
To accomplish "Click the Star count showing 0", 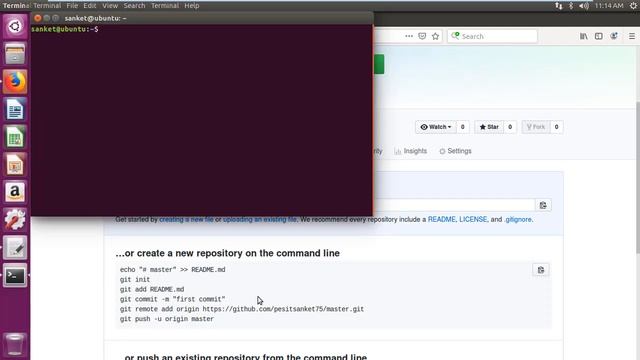I will (510, 127).
